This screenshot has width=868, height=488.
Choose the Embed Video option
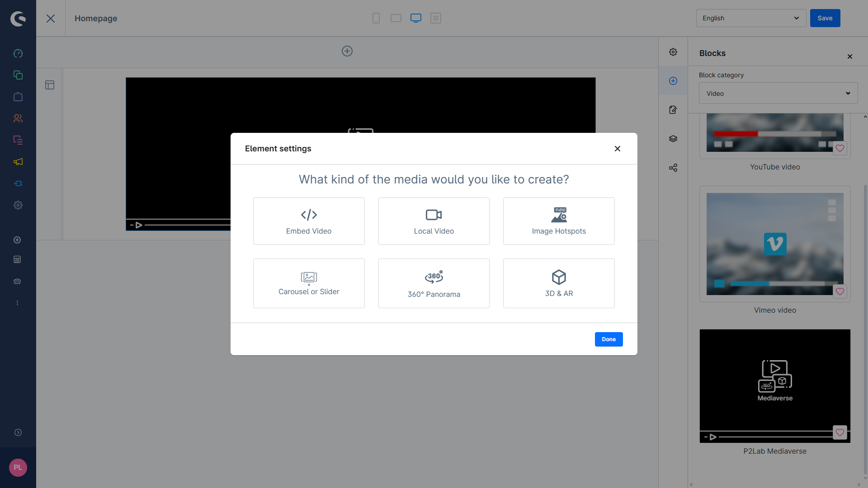click(309, 221)
